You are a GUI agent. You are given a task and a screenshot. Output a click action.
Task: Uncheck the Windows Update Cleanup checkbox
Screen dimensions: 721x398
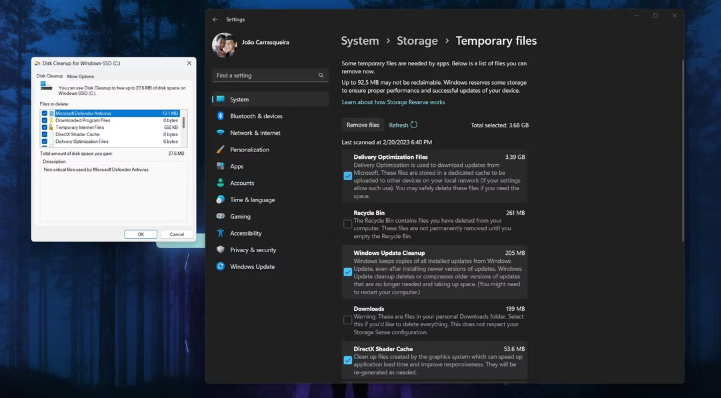pyautogui.click(x=348, y=272)
